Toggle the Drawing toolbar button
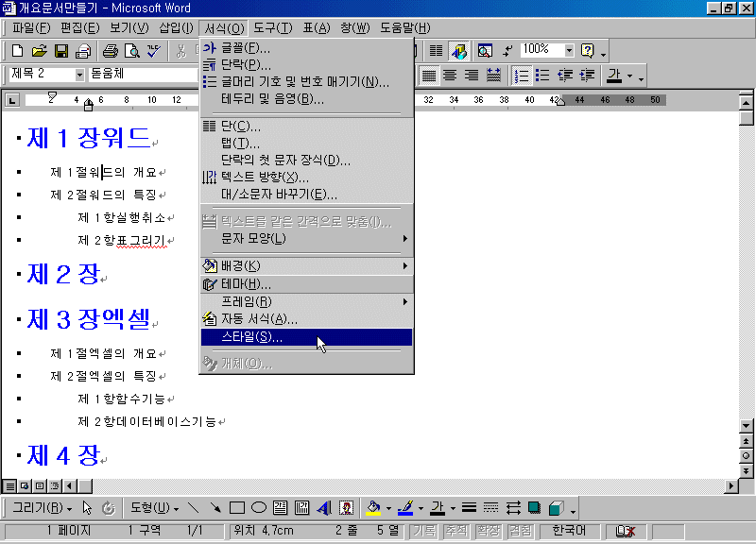Image resolution: width=756 pixels, height=544 pixels. (x=458, y=51)
